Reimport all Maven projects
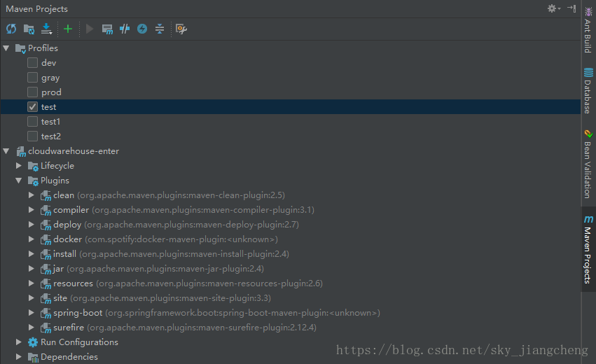This screenshot has height=364, width=596. click(x=11, y=29)
